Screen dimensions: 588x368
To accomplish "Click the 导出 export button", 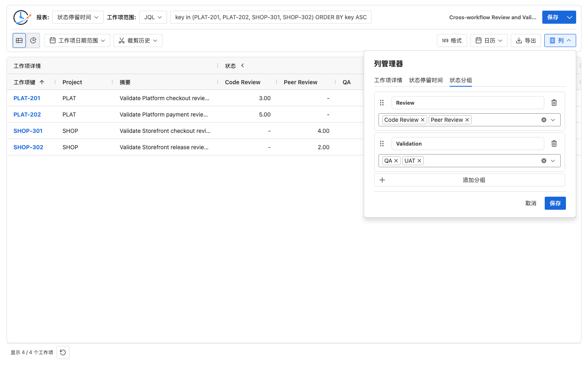I will pos(526,40).
